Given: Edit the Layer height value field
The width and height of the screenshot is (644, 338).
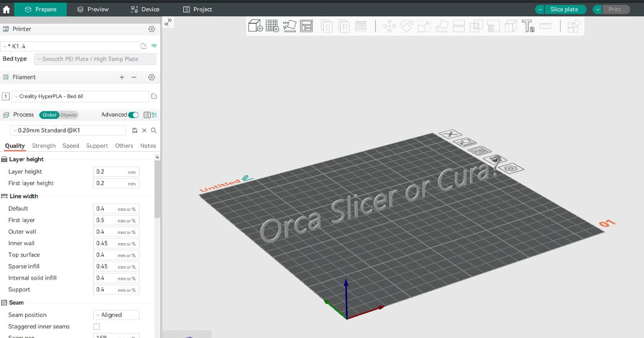Looking at the screenshot, I should [116, 172].
